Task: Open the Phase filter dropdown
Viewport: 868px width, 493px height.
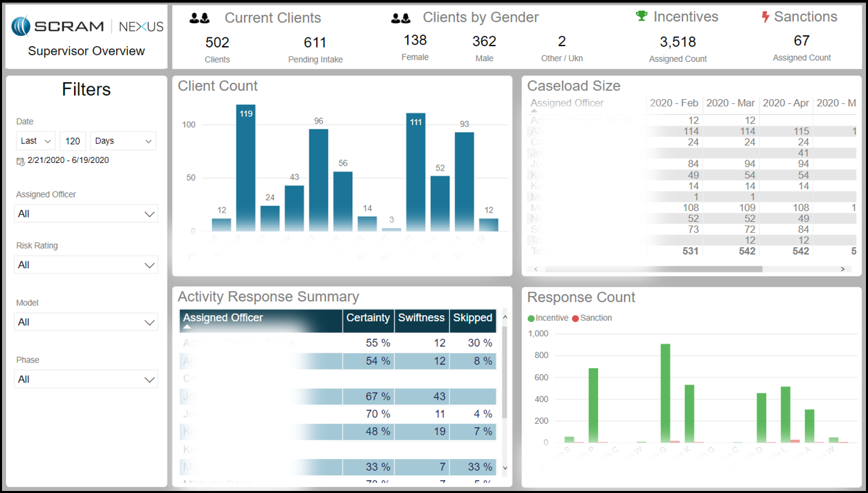Action: click(86, 379)
